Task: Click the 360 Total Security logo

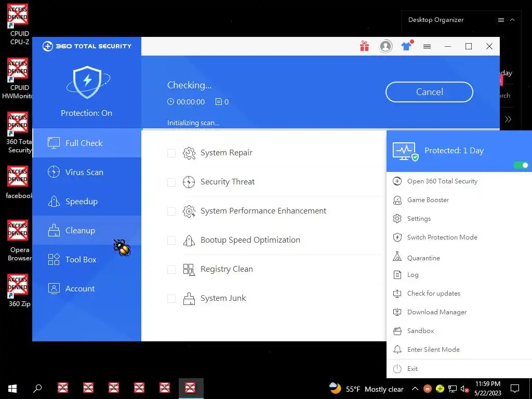Action: click(87, 46)
